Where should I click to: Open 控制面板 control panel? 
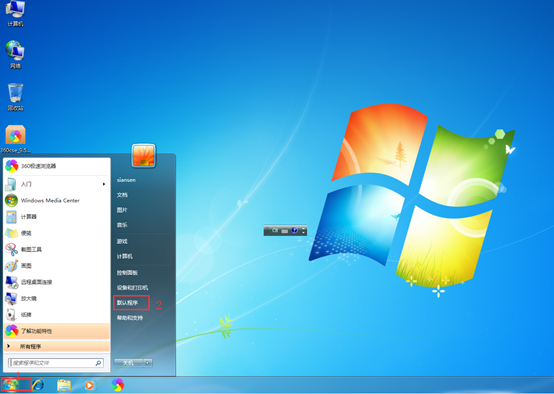[127, 273]
